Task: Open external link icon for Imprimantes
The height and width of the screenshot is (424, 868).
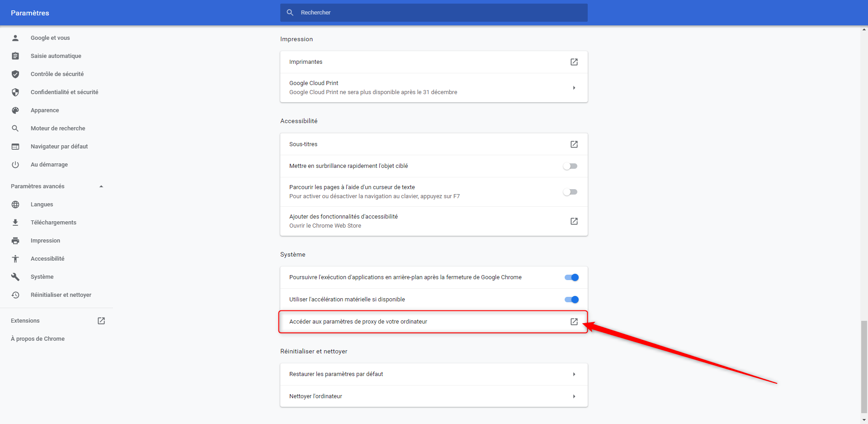Action: [x=574, y=62]
